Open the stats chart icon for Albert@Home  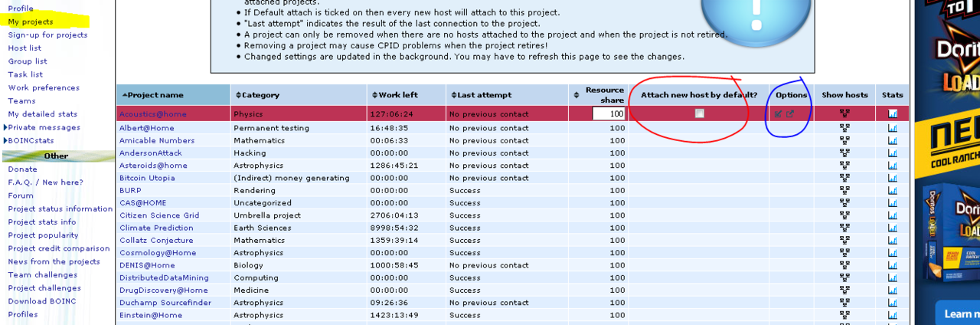[892, 128]
